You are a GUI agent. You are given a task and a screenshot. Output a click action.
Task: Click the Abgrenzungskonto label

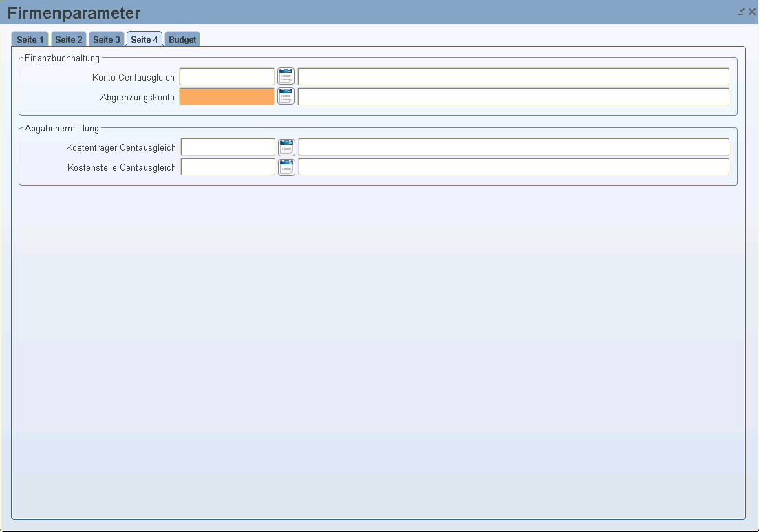coord(138,97)
